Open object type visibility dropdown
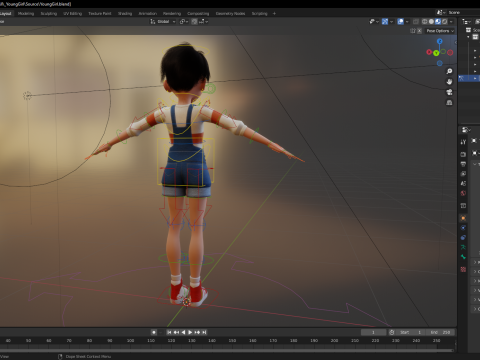Screen dimensions: 480x360 coord(374,22)
